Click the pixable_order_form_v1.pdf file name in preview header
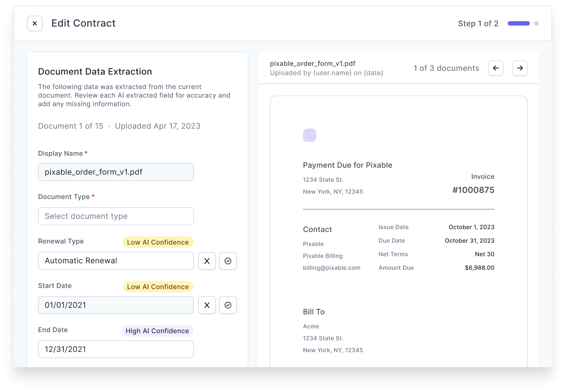The width and height of the screenshot is (566, 392). point(313,64)
